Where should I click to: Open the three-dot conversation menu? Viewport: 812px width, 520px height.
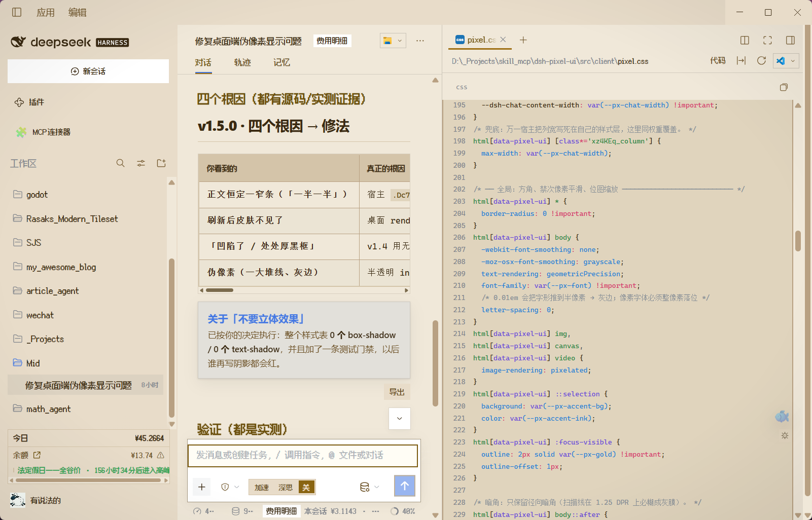click(x=420, y=41)
